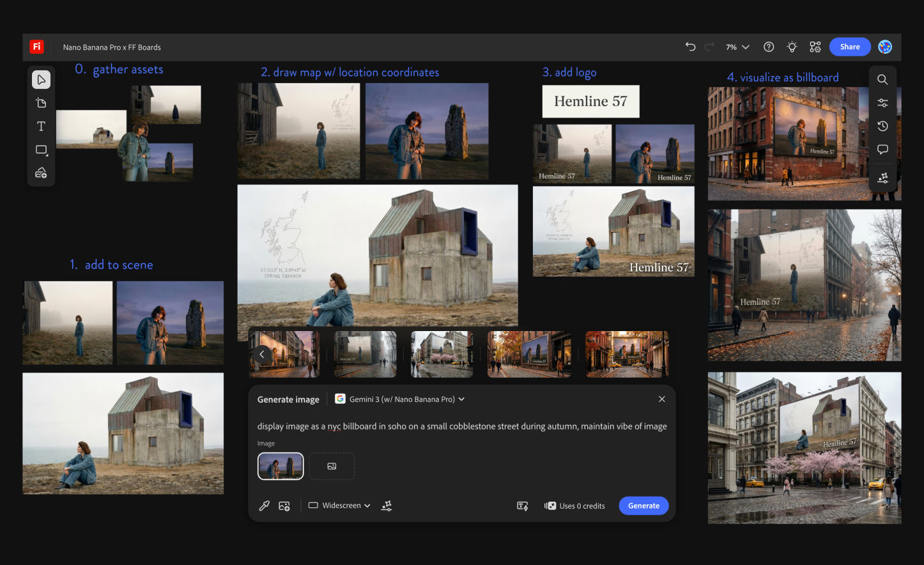Select the arrow Select tool
The height and width of the screenshot is (565, 924).
[x=41, y=80]
